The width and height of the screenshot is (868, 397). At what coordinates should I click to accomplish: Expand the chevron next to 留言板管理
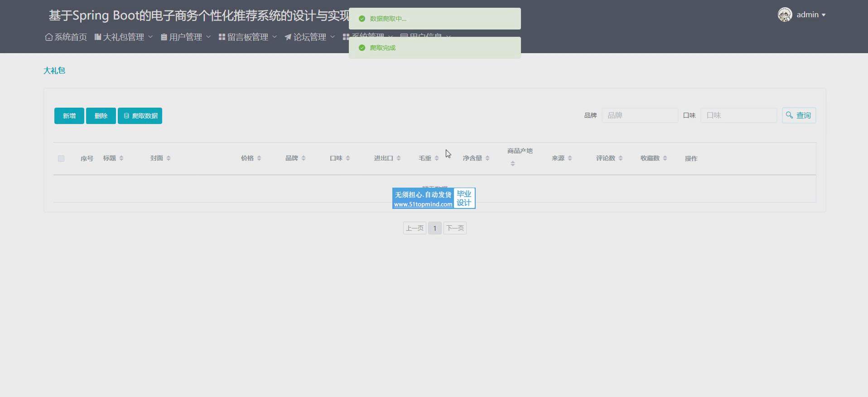pos(275,37)
